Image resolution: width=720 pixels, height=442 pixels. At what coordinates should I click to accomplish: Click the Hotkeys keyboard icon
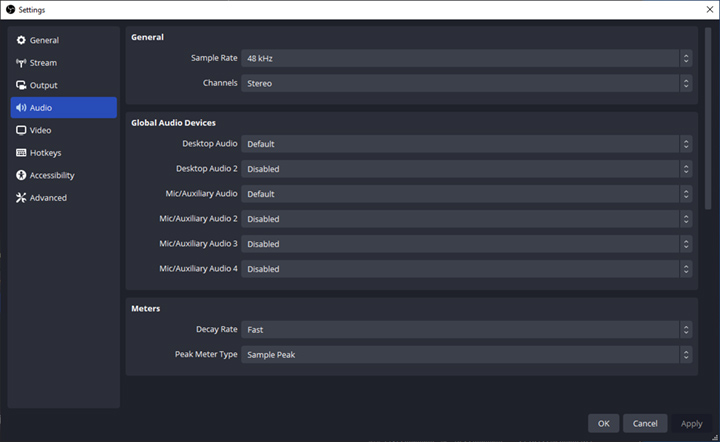(x=21, y=153)
